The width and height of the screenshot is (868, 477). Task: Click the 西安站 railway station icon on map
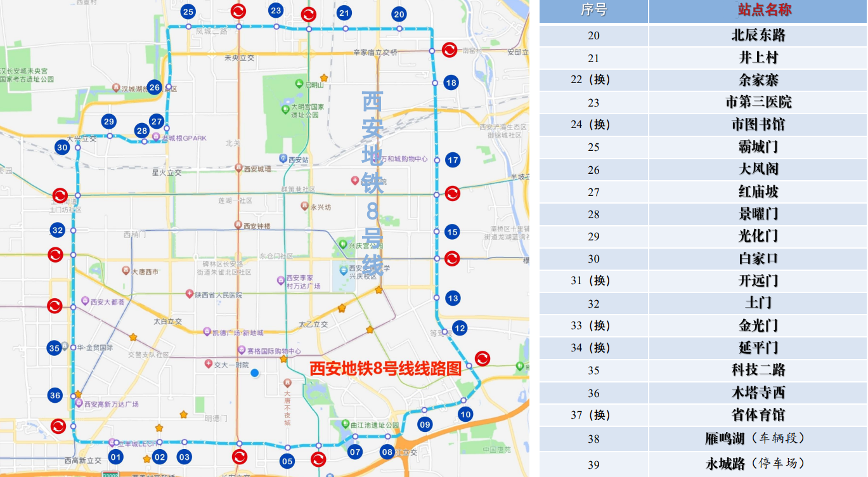[x=283, y=159]
